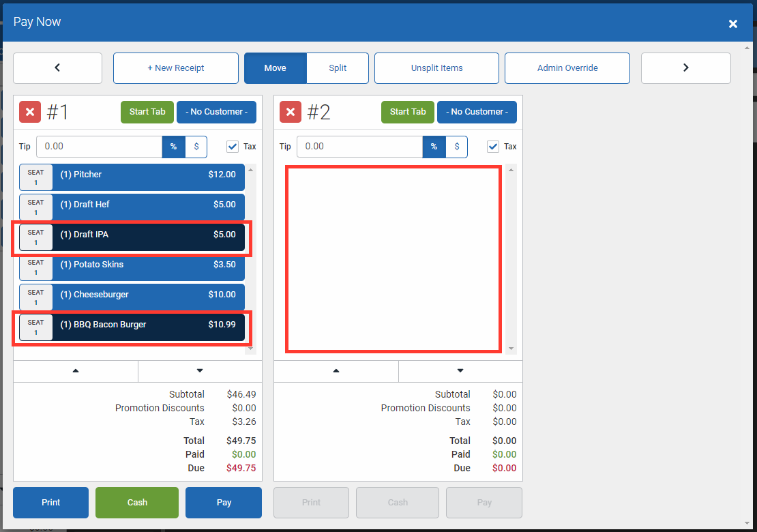This screenshot has width=757, height=532.
Task: Switch receipt #1 tip to dollar amount
Action: tap(195, 146)
